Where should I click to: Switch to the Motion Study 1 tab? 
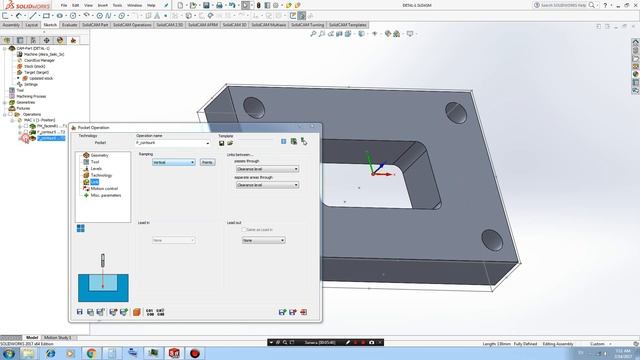pos(58,338)
